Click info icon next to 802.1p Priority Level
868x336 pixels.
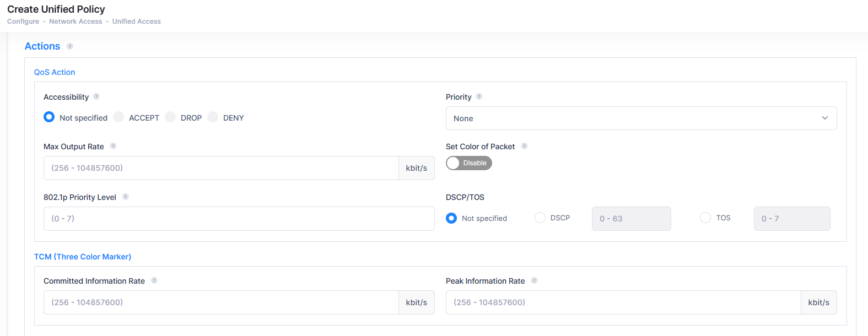tap(126, 197)
